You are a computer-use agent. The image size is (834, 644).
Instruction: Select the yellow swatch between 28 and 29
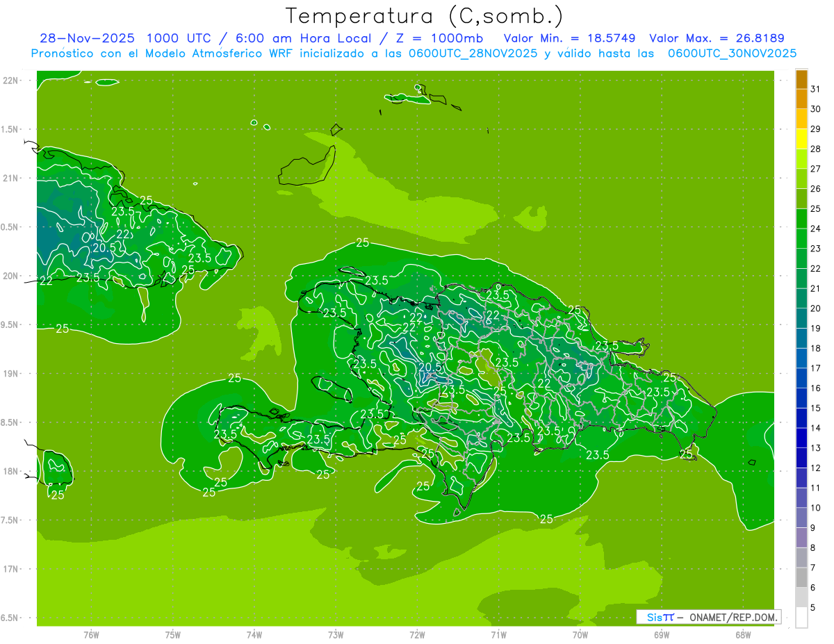801,139
